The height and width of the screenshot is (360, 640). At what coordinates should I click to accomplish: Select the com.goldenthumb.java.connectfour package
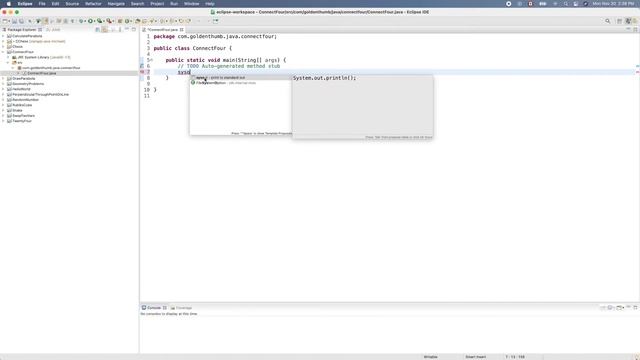pyautogui.click(x=51, y=68)
